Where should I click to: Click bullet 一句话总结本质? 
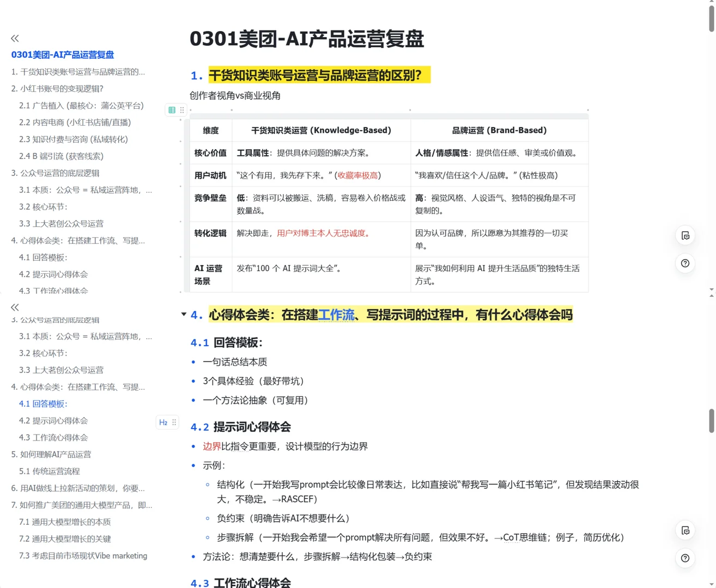[235, 362]
